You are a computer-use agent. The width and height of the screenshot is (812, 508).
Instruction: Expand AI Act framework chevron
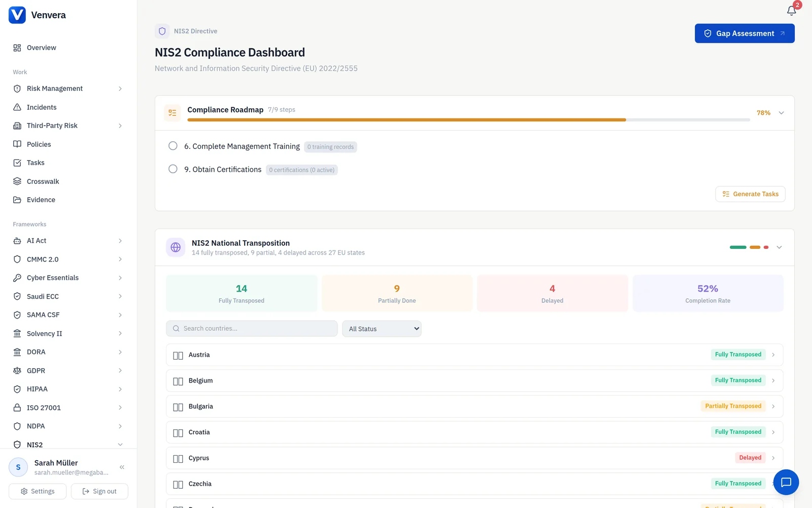[120, 241]
